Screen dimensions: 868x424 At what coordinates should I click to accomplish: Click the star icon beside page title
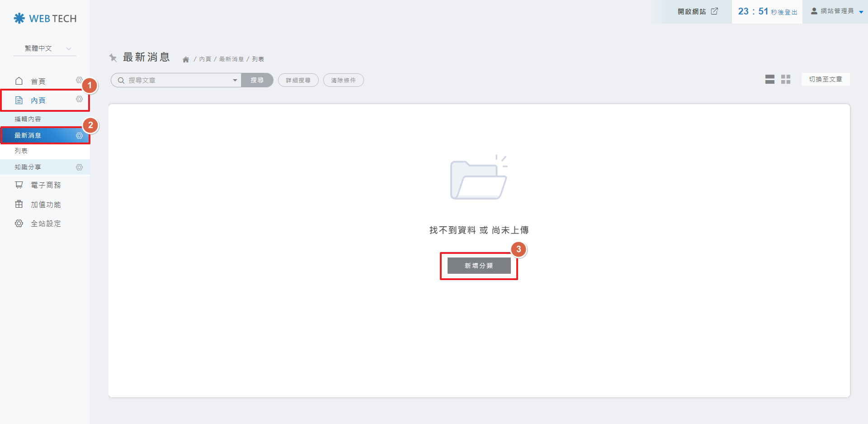(113, 57)
